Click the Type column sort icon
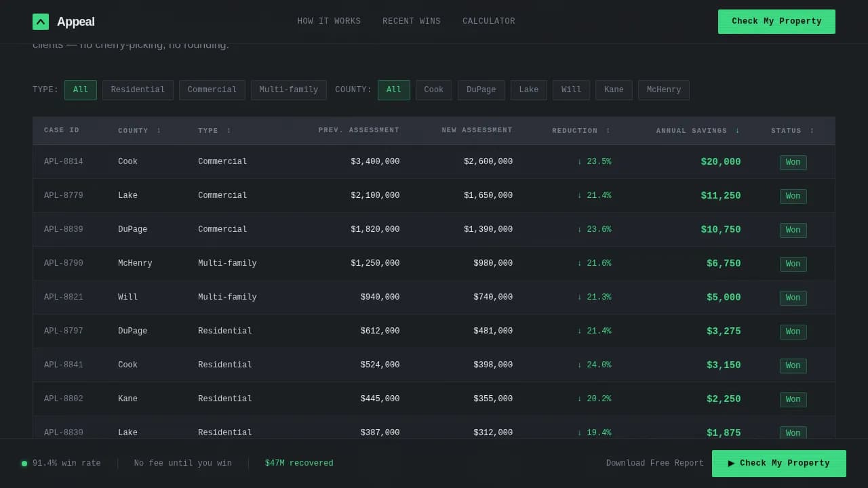The height and width of the screenshot is (488, 868). (229, 131)
